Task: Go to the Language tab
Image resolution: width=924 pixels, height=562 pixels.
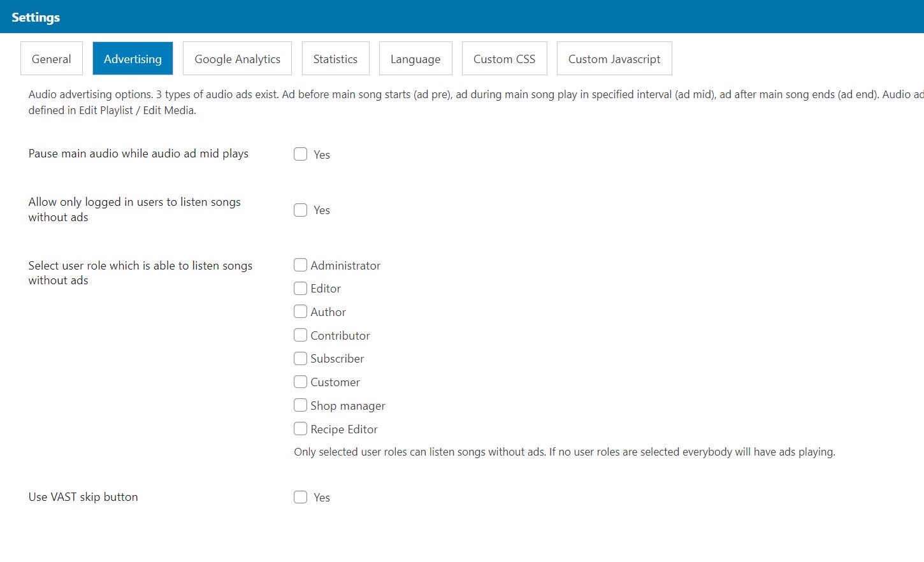Action: point(415,59)
